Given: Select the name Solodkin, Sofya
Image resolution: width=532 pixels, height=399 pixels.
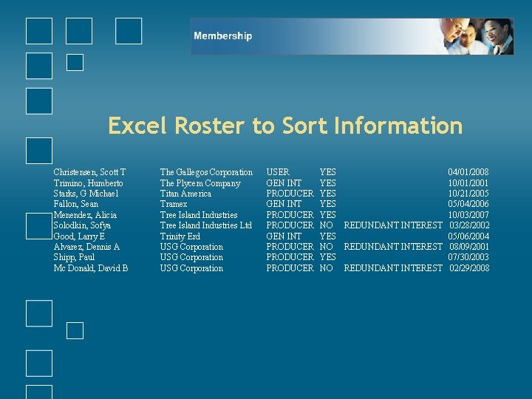Looking at the screenshot, I should [x=82, y=225].
